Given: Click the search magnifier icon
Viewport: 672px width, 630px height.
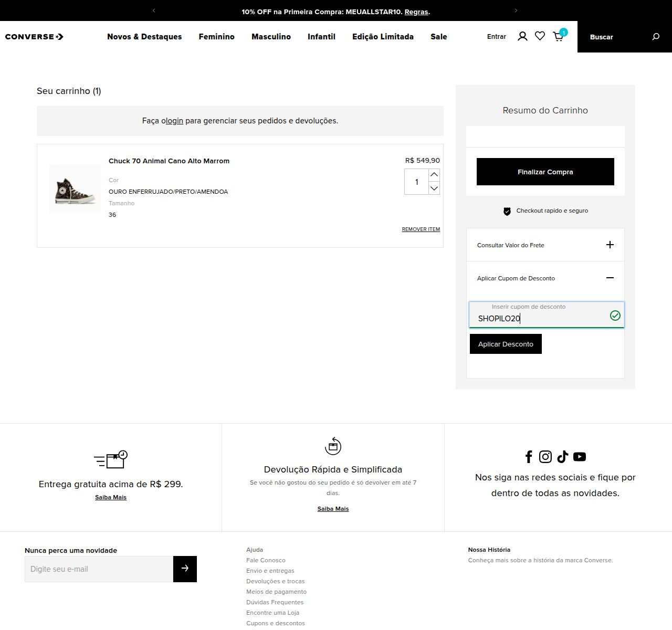Looking at the screenshot, I should point(656,37).
